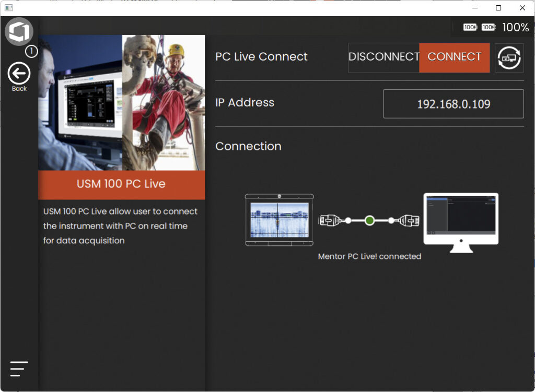Maximize the application window
This screenshot has width=535, height=392.
[498, 8]
